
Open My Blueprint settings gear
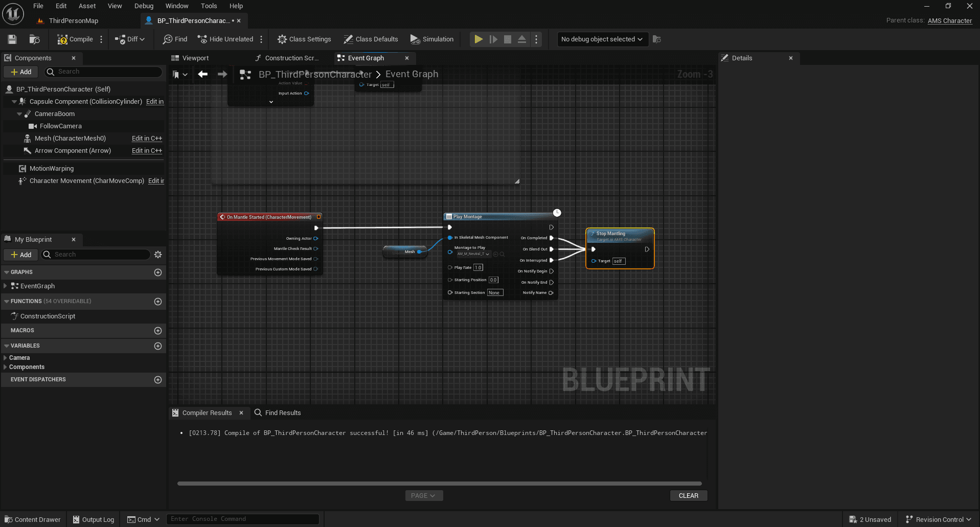tap(158, 255)
